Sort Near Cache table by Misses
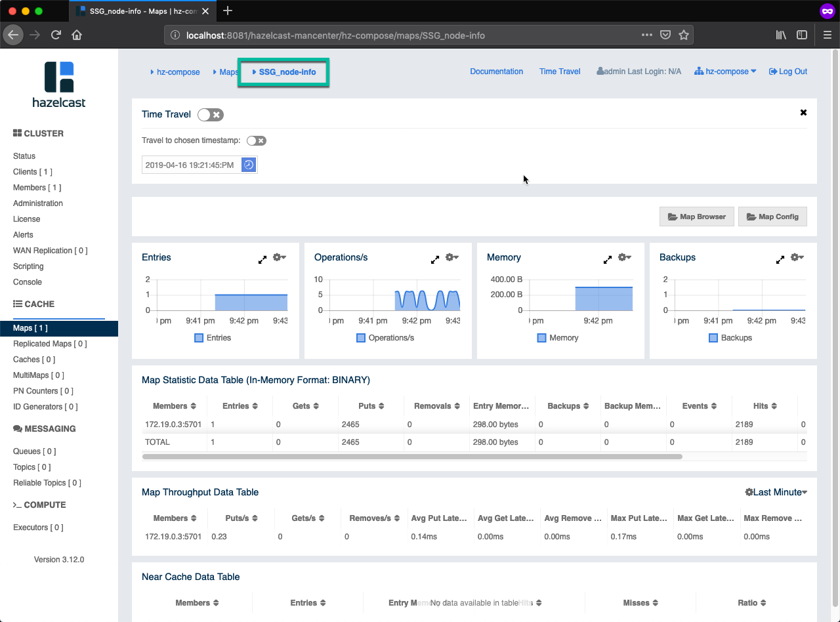 pos(640,603)
